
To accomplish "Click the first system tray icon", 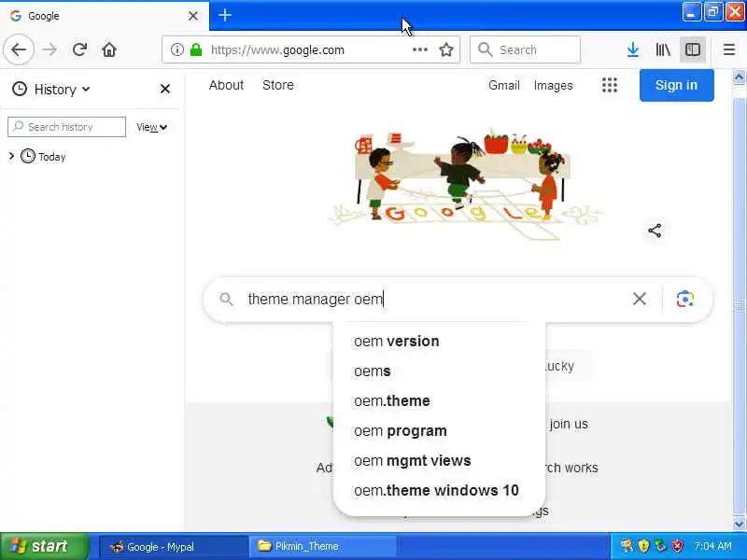I will tap(627, 546).
